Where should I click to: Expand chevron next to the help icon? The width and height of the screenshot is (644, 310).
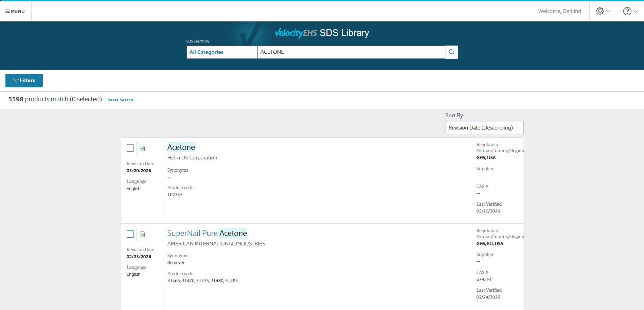(636, 11)
